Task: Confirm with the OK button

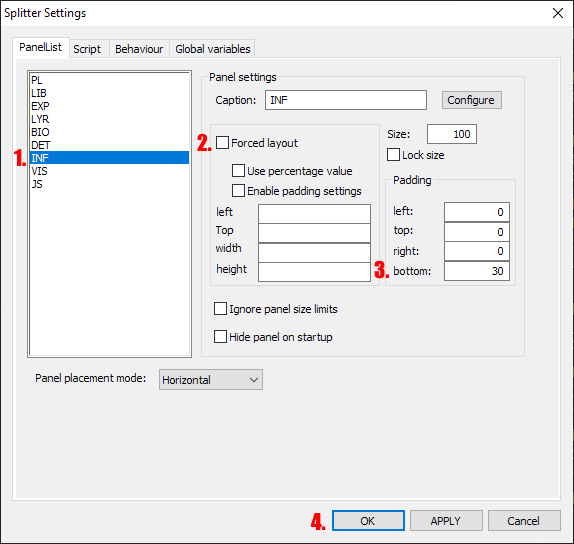Action: tap(368, 521)
